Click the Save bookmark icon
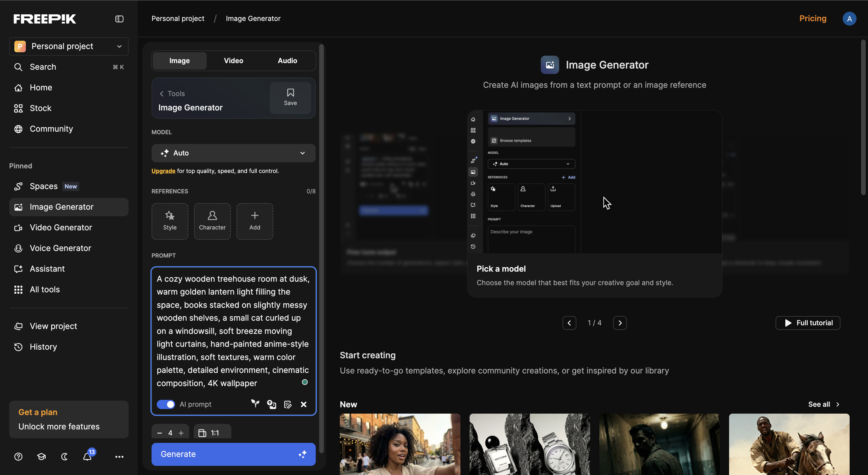The height and width of the screenshot is (475, 868). (290, 98)
